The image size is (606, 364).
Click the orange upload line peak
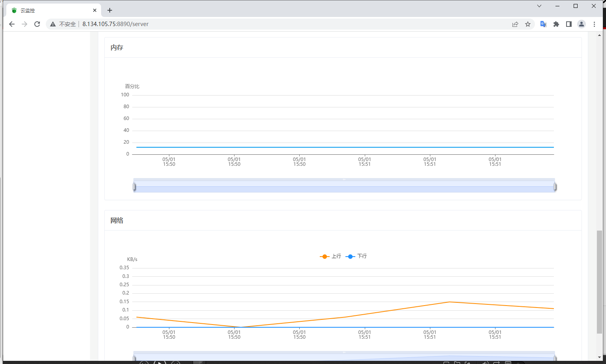449,302
